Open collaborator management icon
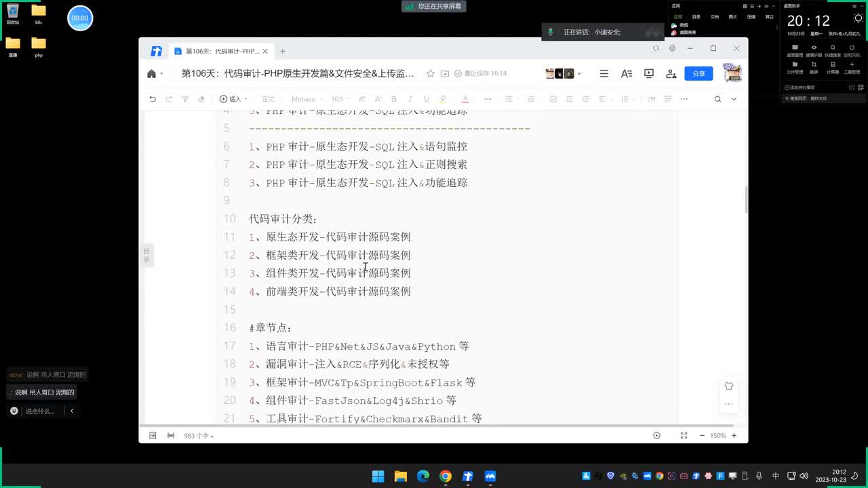The height and width of the screenshot is (488, 868). [x=671, y=73]
